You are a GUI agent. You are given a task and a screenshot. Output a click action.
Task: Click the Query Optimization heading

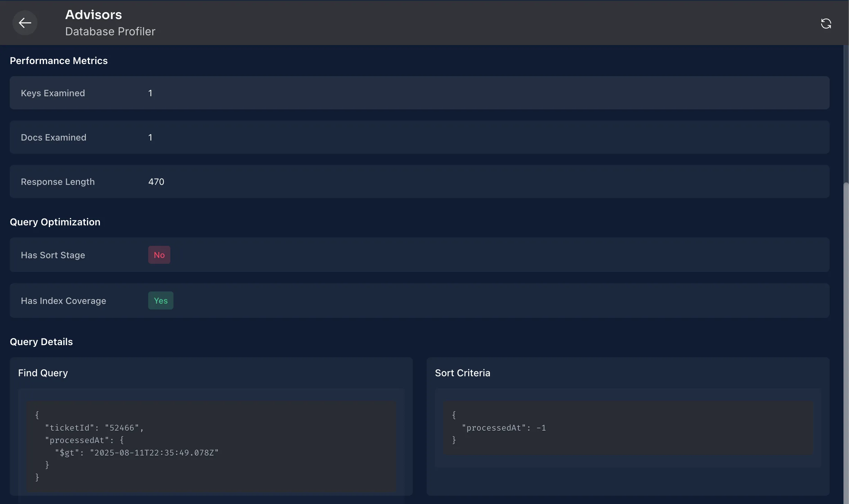click(x=55, y=222)
